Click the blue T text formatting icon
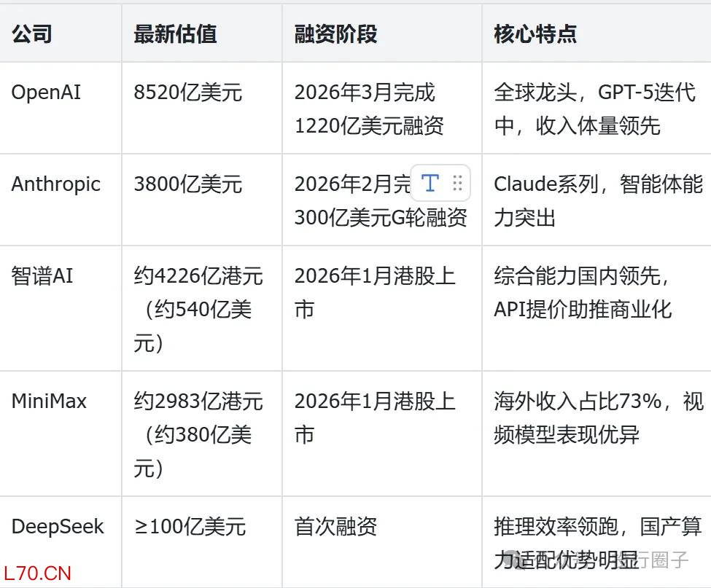Viewport: 711px width, 588px height. pyautogui.click(x=431, y=184)
